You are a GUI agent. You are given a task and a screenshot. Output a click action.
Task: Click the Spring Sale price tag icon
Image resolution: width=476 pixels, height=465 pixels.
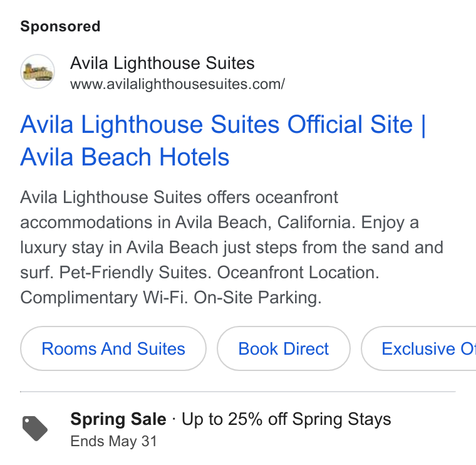[x=35, y=428]
